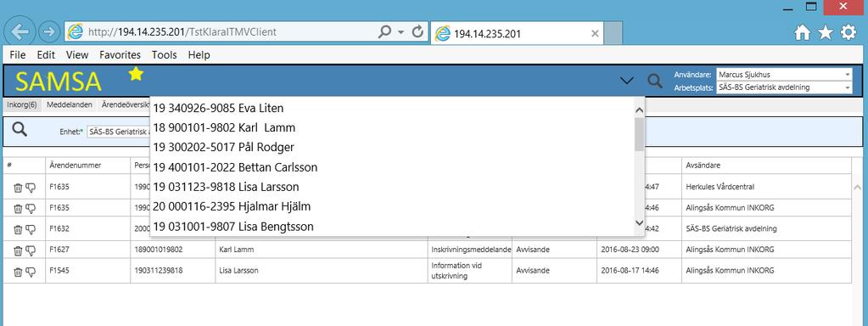Open a new tab beside the 194.14.235.201 tab

pos(613,32)
